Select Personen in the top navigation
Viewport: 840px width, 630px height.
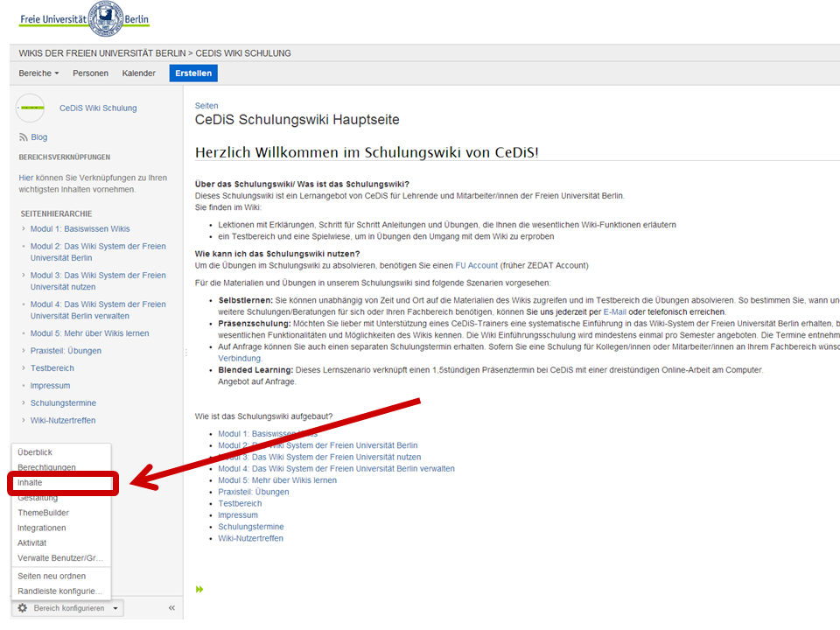(x=90, y=73)
